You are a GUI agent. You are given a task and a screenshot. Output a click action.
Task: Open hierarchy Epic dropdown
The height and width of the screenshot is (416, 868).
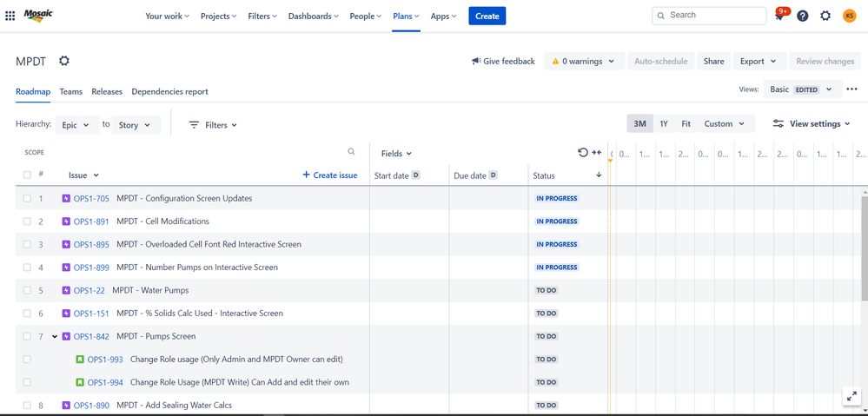pyautogui.click(x=77, y=125)
